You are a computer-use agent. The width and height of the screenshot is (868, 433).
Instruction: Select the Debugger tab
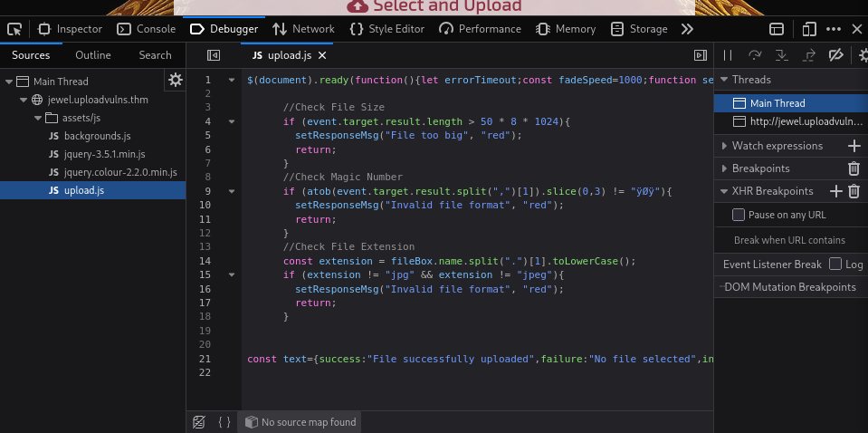tap(224, 29)
